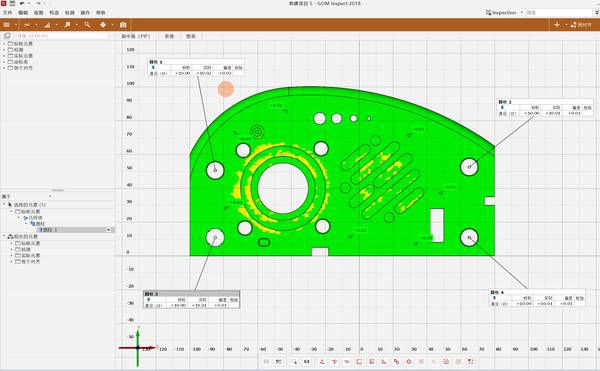Image resolution: width=600 pixels, height=371 pixels.
Task: Select 检测 folder in top explorer
Action: pyautogui.click(x=16, y=50)
